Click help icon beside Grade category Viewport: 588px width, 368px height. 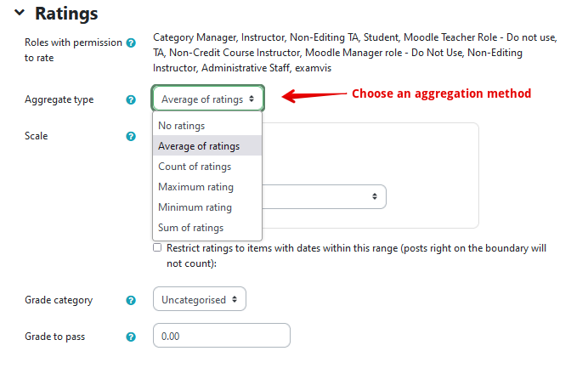coord(131,300)
